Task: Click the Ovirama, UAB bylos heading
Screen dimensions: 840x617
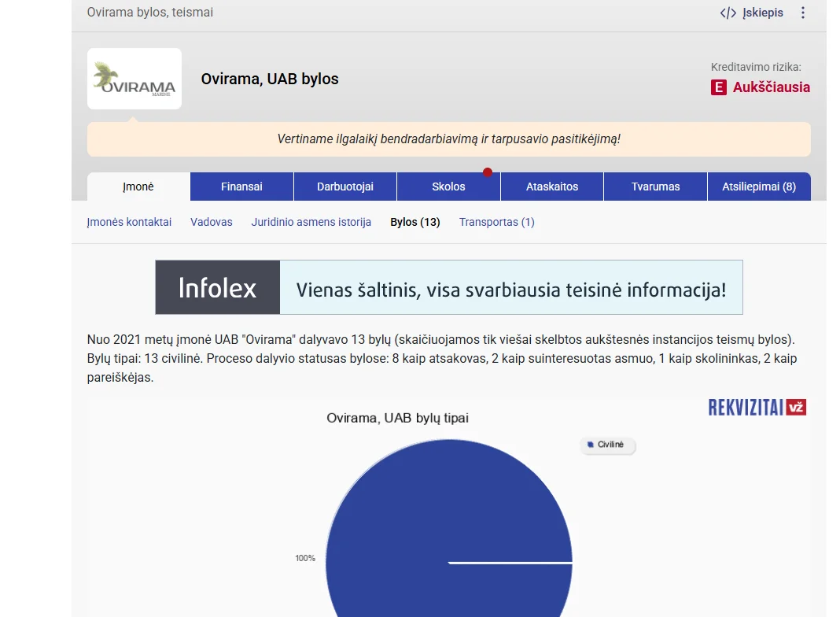Action: pyautogui.click(x=270, y=79)
